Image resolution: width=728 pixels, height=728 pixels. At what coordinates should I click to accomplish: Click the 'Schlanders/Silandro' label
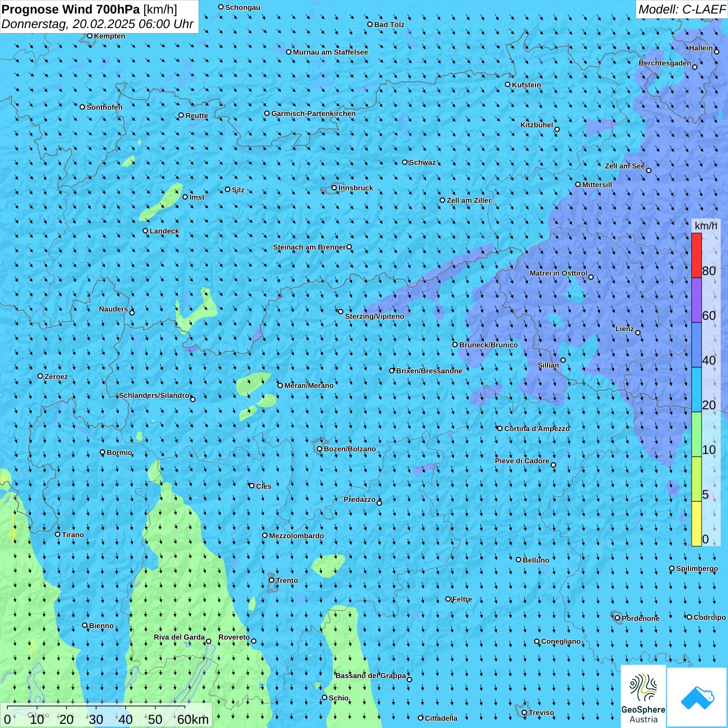(154, 395)
